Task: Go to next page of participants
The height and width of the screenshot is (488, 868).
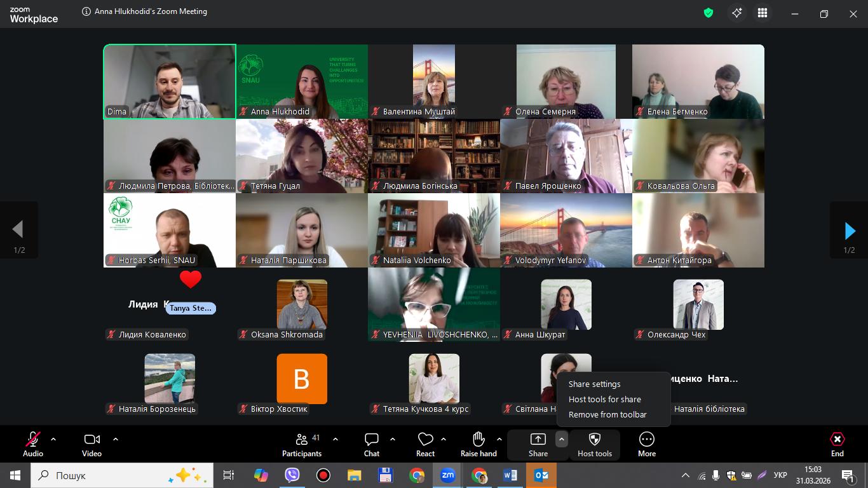Action: point(850,230)
